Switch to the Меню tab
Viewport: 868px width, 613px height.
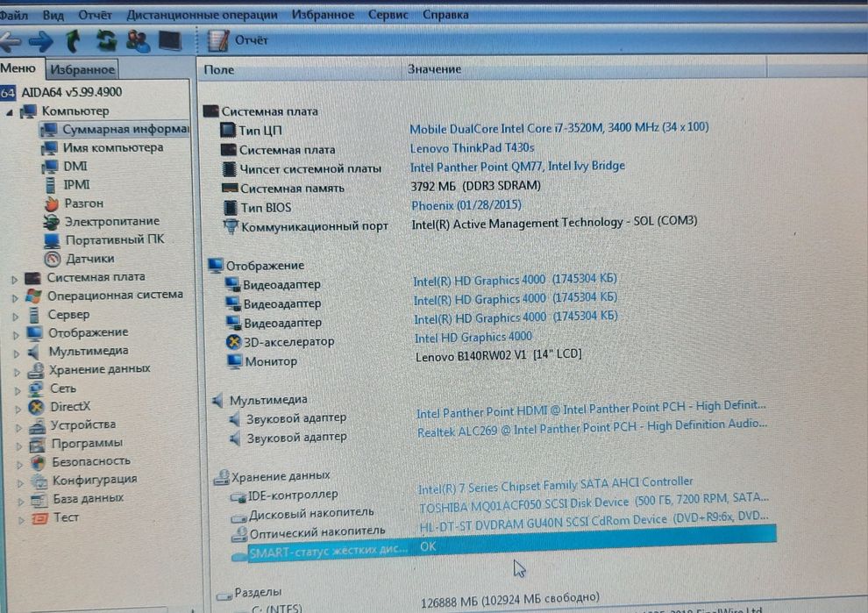pyautogui.click(x=18, y=68)
